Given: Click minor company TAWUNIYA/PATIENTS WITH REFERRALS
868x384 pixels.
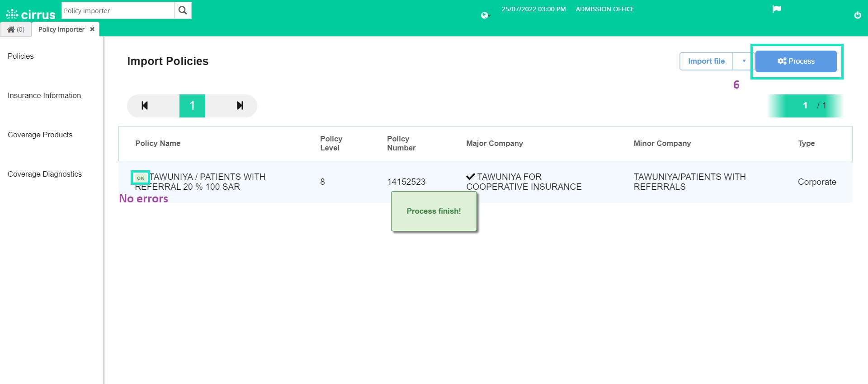Looking at the screenshot, I should click(690, 182).
